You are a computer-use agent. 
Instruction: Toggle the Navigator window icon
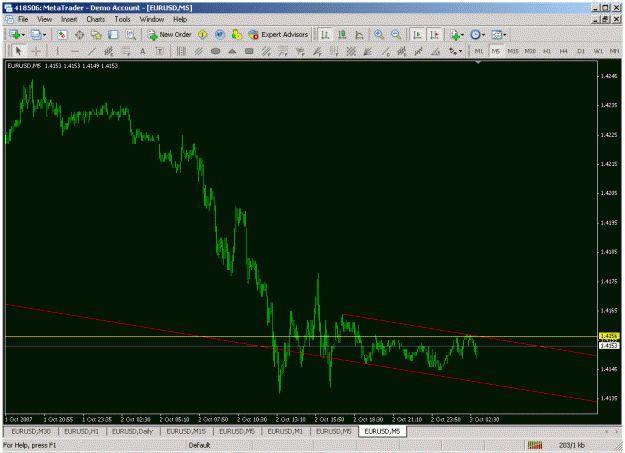[96, 35]
